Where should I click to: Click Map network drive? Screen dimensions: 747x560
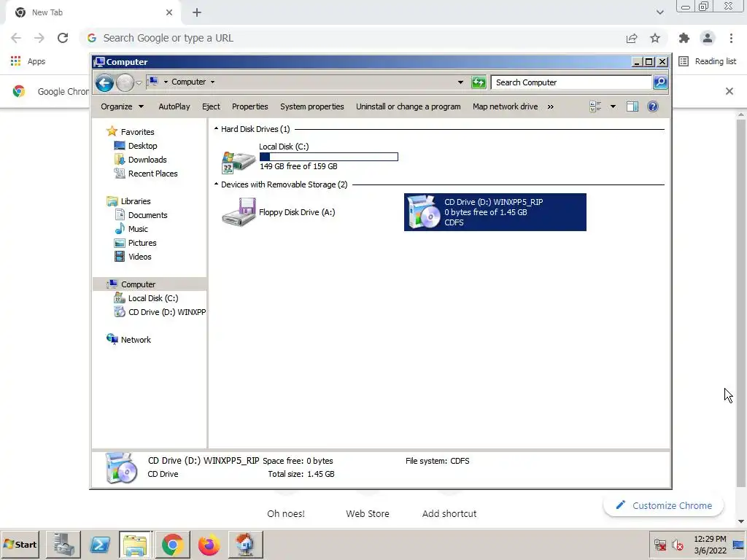point(505,106)
